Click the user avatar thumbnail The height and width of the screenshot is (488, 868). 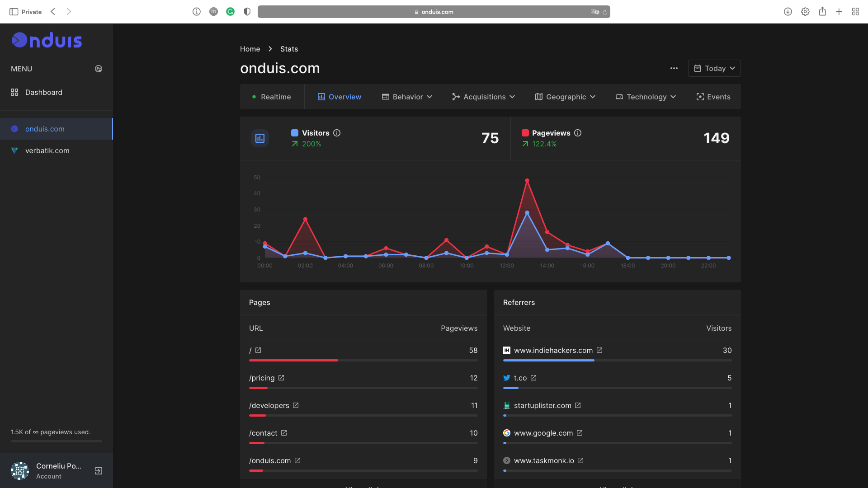click(20, 471)
